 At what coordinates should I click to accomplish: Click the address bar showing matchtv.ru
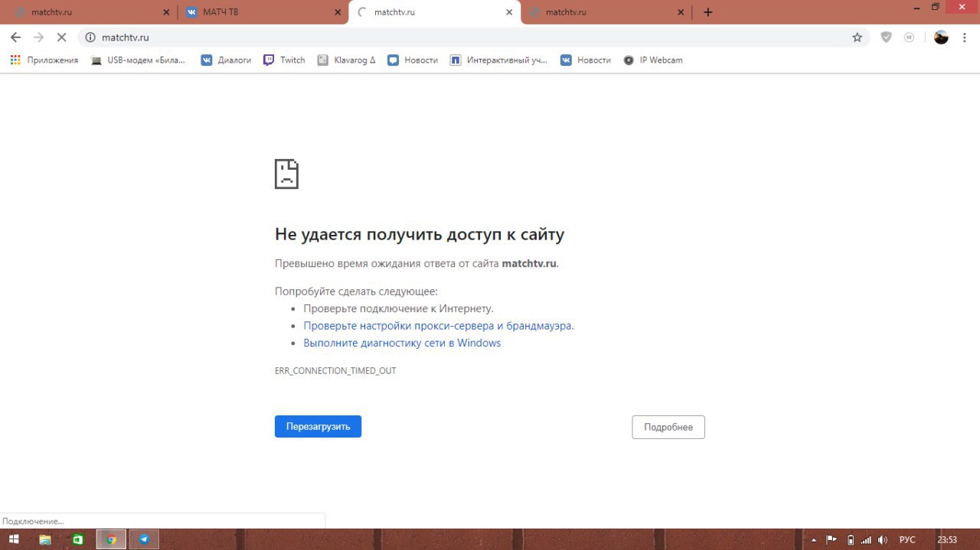(x=473, y=37)
